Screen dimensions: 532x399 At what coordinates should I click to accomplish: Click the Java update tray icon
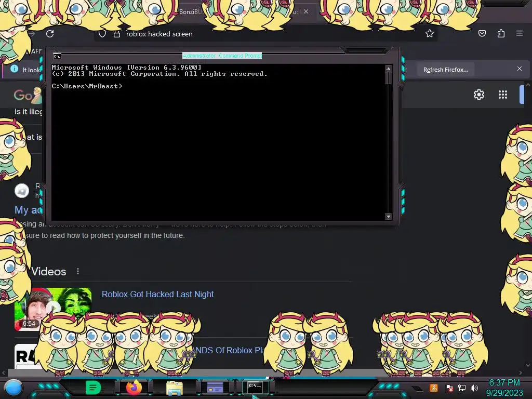click(x=434, y=388)
